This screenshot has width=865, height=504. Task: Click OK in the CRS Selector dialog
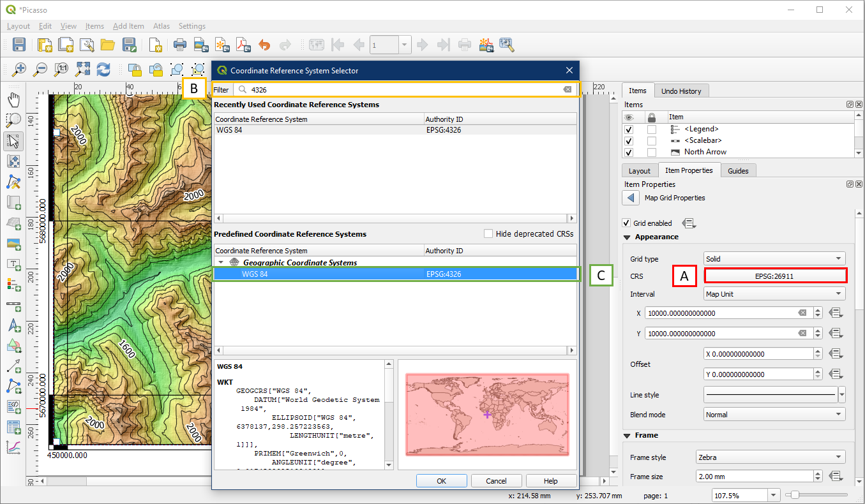(x=441, y=481)
